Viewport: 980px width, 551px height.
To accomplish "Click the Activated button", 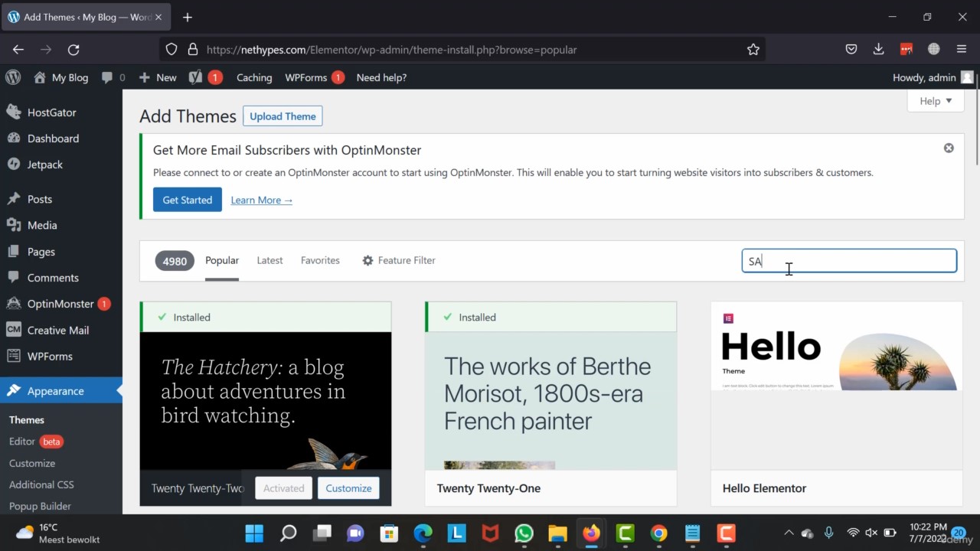I will [283, 488].
